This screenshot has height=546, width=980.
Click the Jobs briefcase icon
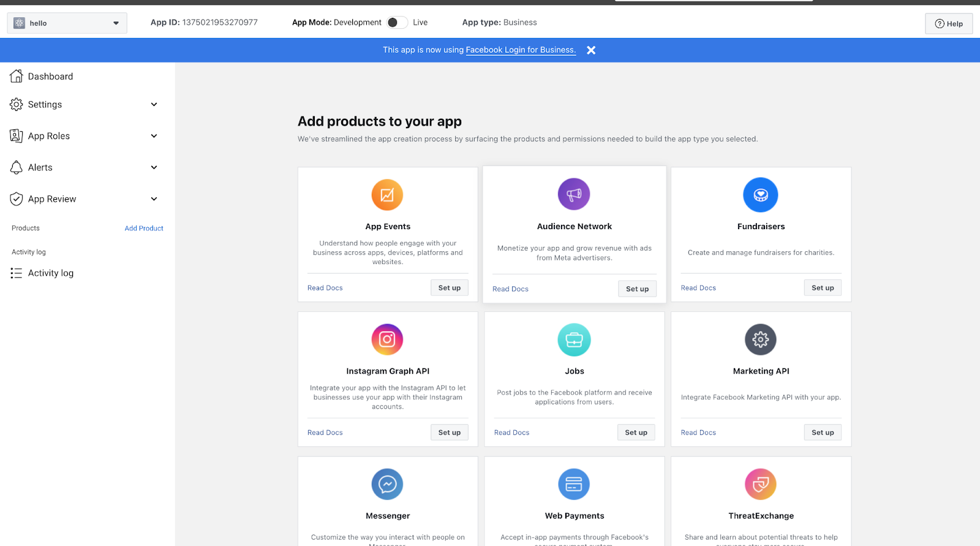point(574,339)
